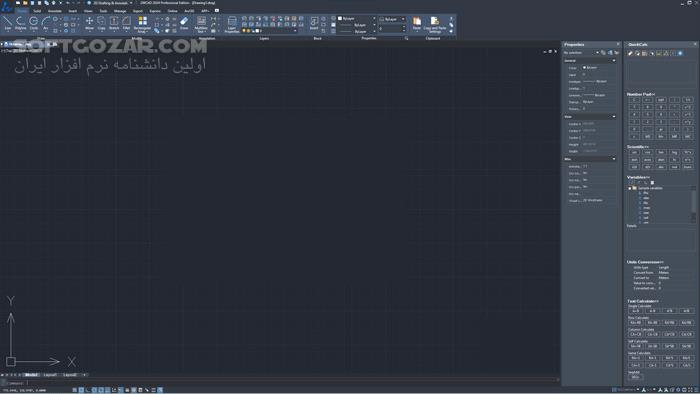Image resolution: width=700 pixels, height=394 pixels.
Task: Open Layer Properties manager
Action: tap(232, 25)
